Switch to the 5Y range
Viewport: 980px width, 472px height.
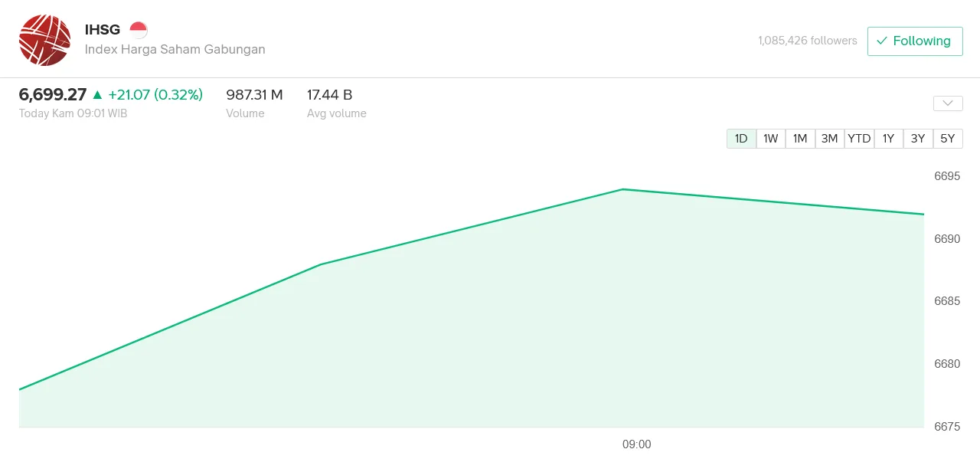pos(948,139)
